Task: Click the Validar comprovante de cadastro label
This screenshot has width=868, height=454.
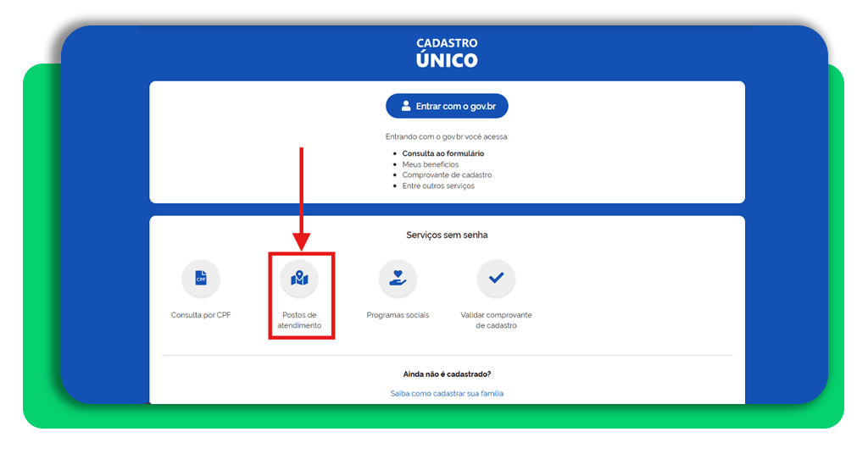Action: [x=496, y=320]
